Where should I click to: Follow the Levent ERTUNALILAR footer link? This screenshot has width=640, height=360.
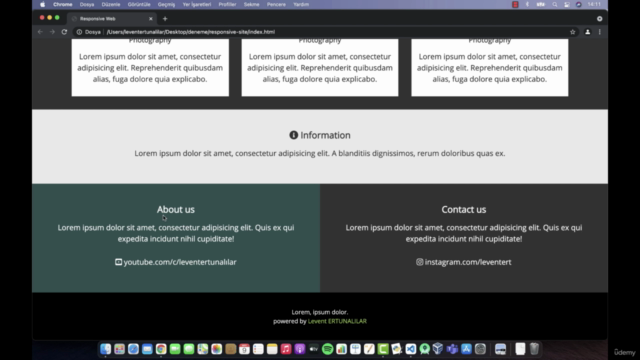tap(337, 321)
